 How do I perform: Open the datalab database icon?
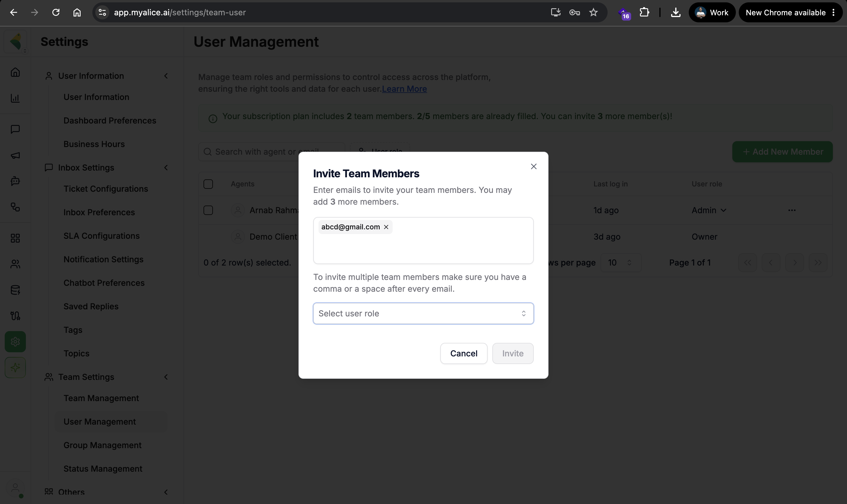pyautogui.click(x=15, y=290)
